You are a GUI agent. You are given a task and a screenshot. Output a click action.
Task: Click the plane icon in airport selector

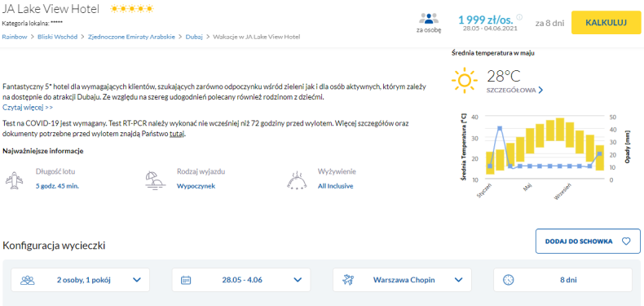pyautogui.click(x=348, y=280)
